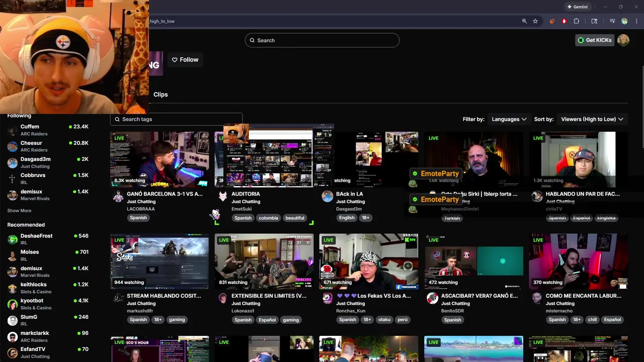Open the media controls music icon
Viewport: 644px width, 362px height.
pos(612,21)
